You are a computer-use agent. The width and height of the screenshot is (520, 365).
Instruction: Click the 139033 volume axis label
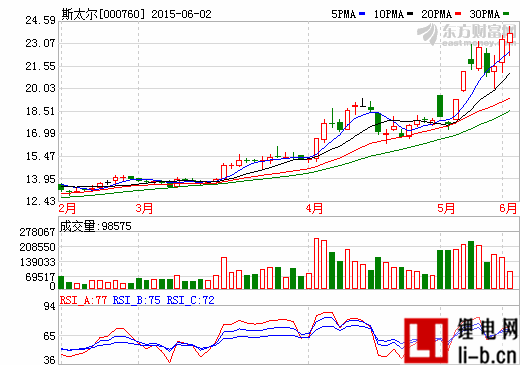(x=37, y=262)
